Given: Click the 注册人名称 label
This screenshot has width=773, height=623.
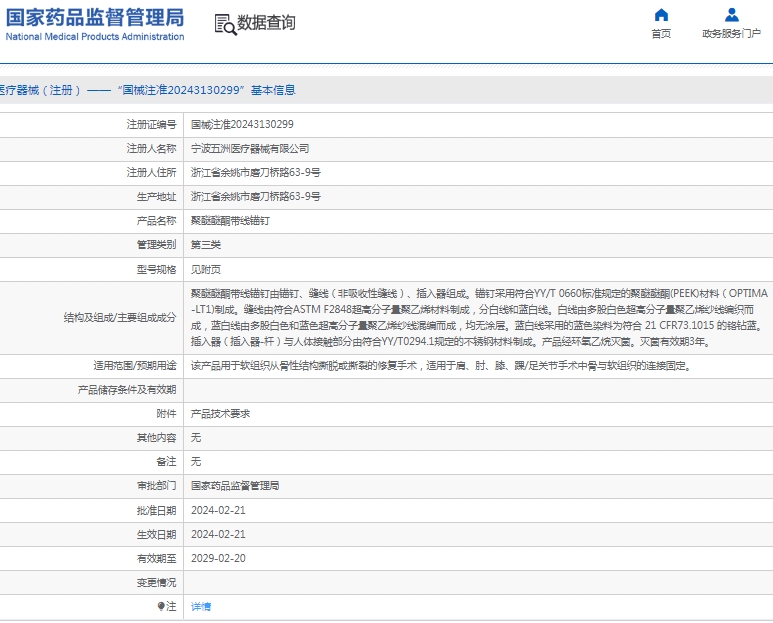Looking at the screenshot, I should 151,148.
